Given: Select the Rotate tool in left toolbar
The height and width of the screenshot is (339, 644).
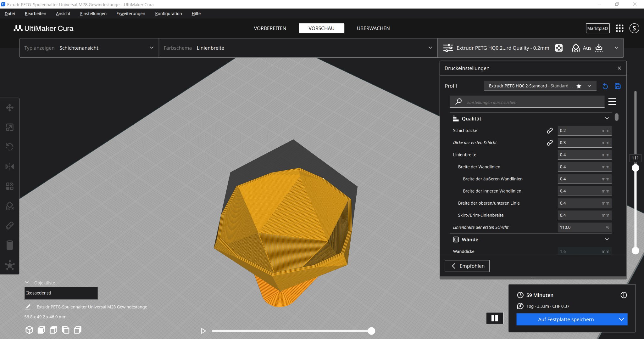Looking at the screenshot, I should 9,147.
